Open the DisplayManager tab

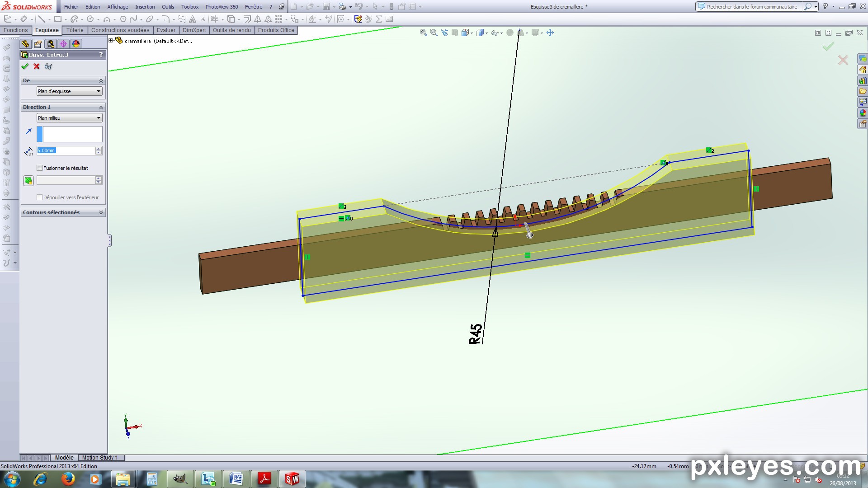coord(76,44)
